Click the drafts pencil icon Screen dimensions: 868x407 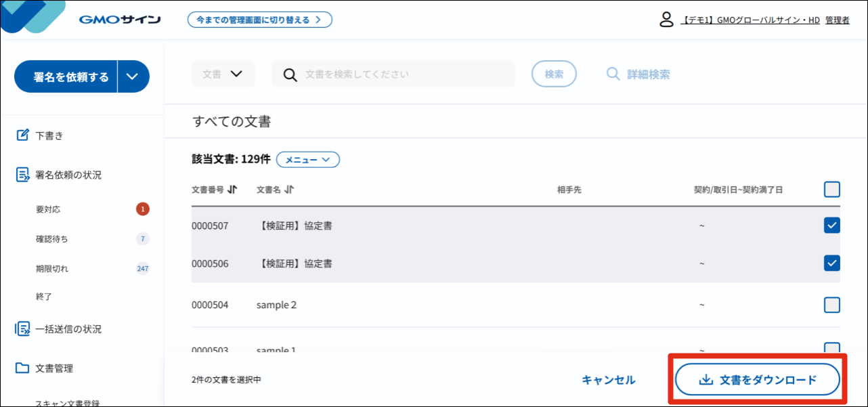[x=23, y=135]
